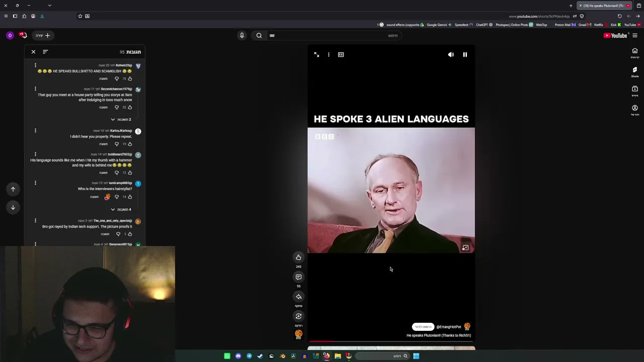The width and height of the screenshot is (644, 362).
Task: Close the comments panel
Action: pos(33,52)
